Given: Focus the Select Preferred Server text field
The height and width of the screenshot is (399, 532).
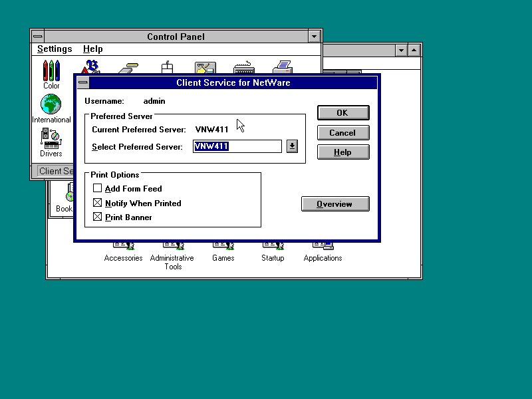Looking at the screenshot, I should [x=237, y=146].
